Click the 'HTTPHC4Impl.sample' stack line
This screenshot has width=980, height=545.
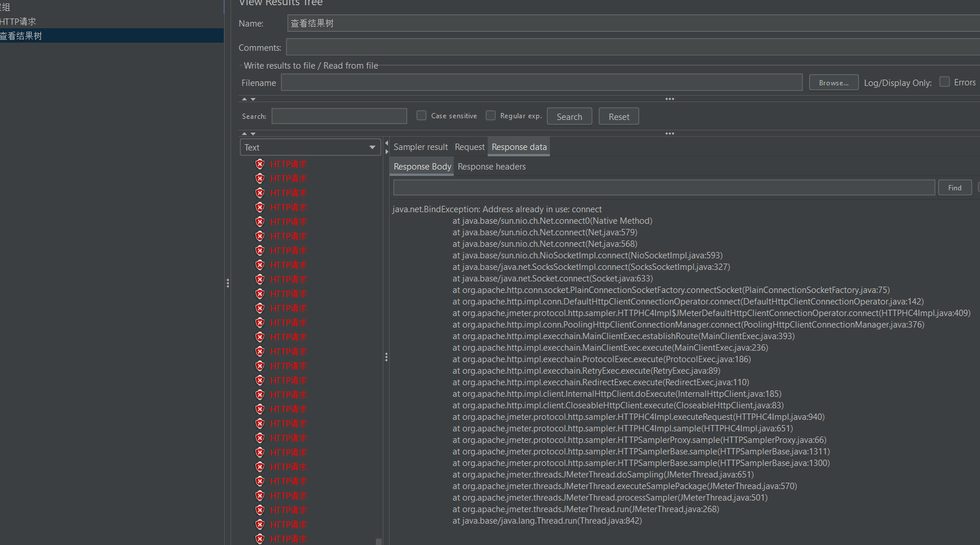pos(623,429)
